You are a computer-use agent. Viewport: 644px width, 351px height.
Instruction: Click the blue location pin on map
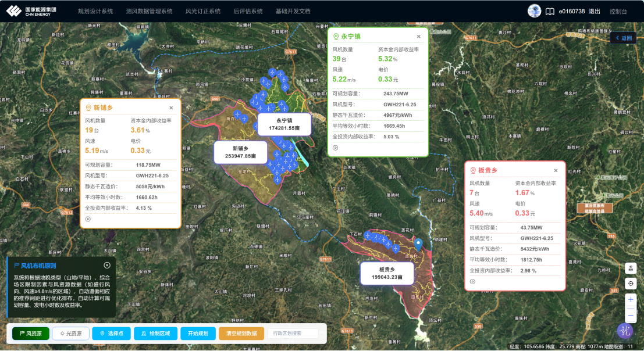click(418, 245)
